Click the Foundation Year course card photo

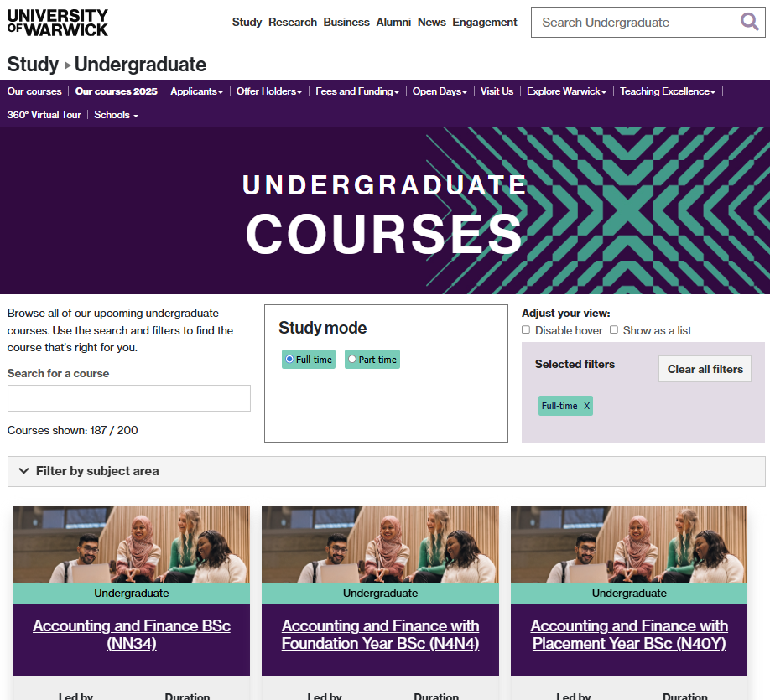click(381, 545)
